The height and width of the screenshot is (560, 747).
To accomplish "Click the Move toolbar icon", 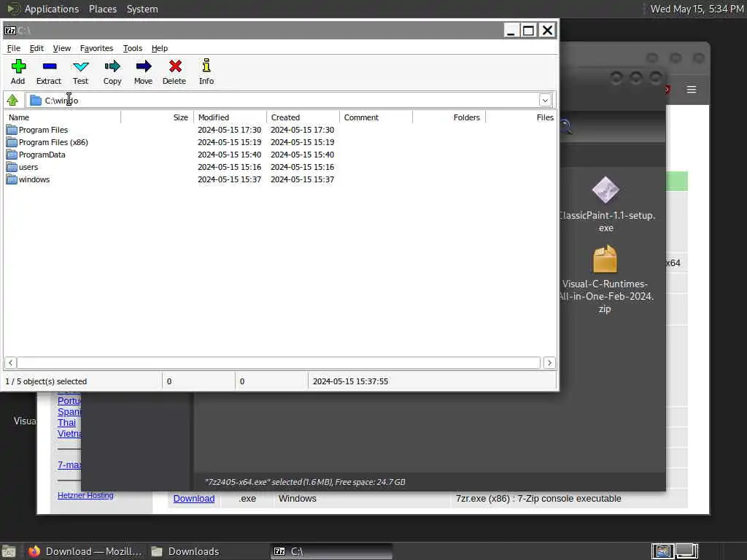I will coord(144,66).
